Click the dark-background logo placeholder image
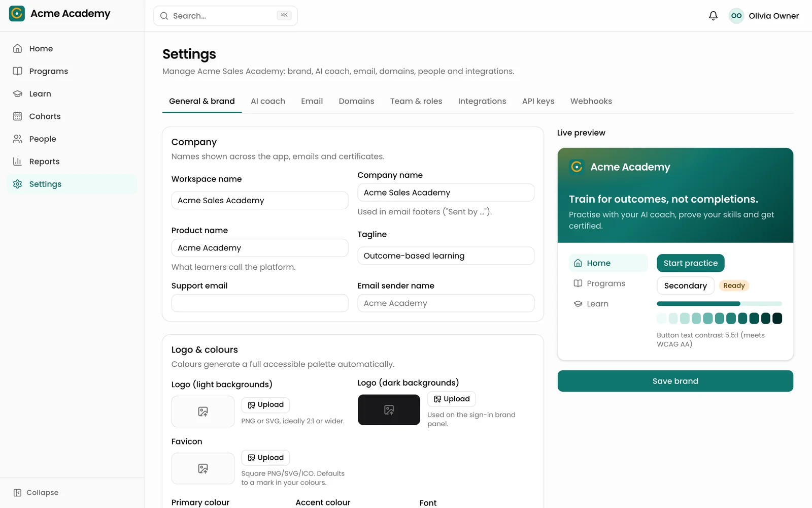The height and width of the screenshot is (508, 812). [x=389, y=410]
